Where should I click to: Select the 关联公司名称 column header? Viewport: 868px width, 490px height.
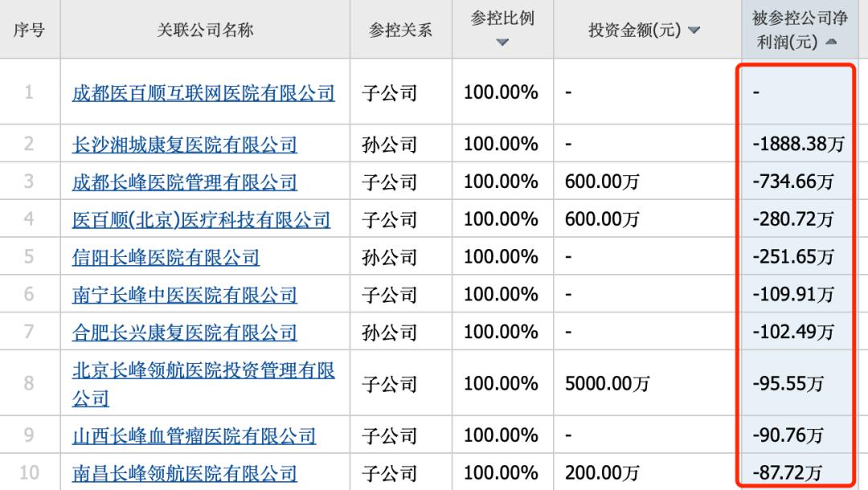click(205, 29)
